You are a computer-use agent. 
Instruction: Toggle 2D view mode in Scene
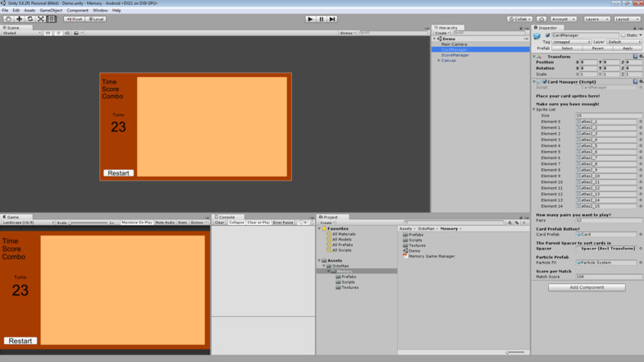tap(48, 33)
